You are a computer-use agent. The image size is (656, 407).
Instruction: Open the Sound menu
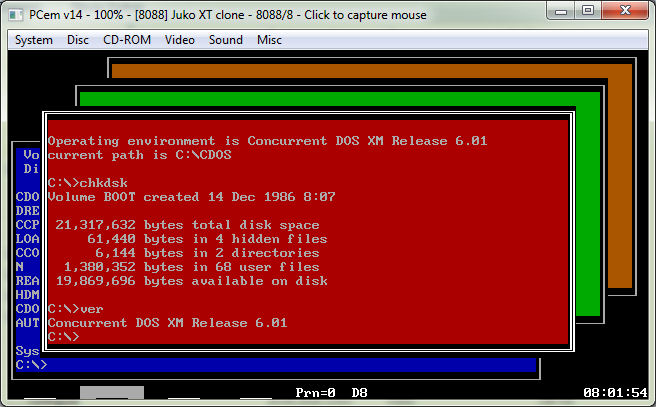226,40
